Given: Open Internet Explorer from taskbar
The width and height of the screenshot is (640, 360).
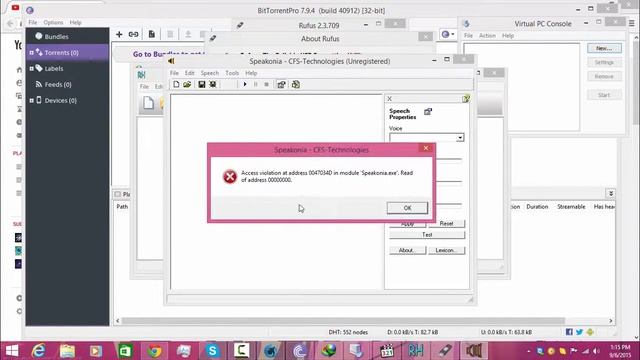Looking at the screenshot, I should point(39,351).
